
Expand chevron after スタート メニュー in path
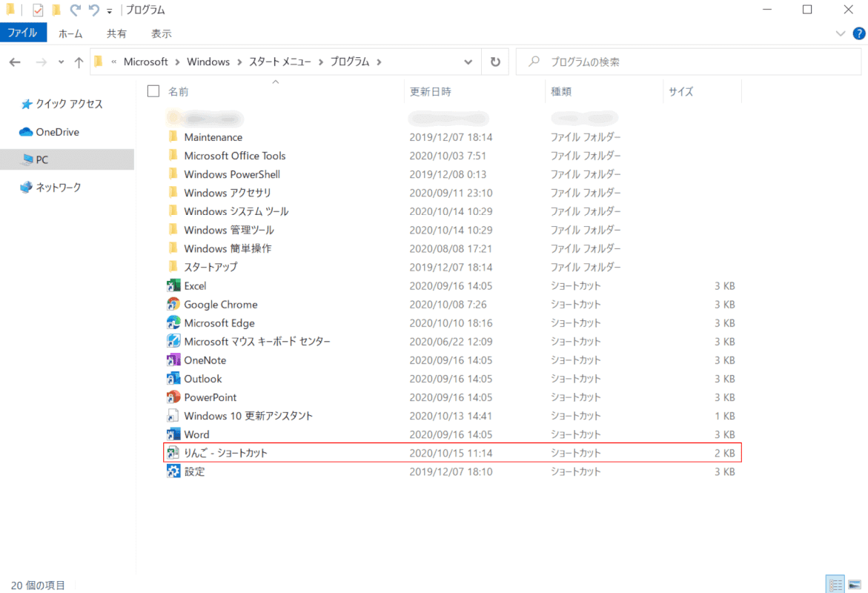(321, 62)
